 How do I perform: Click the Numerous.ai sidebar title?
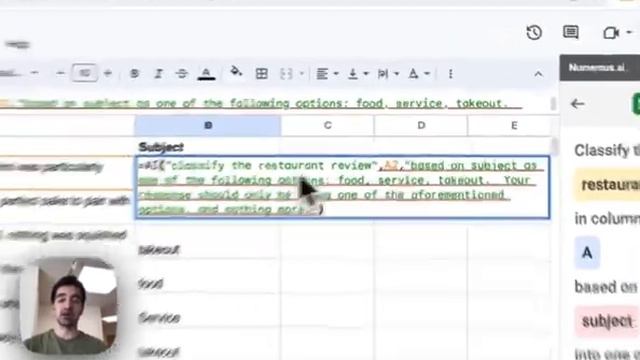click(597, 68)
